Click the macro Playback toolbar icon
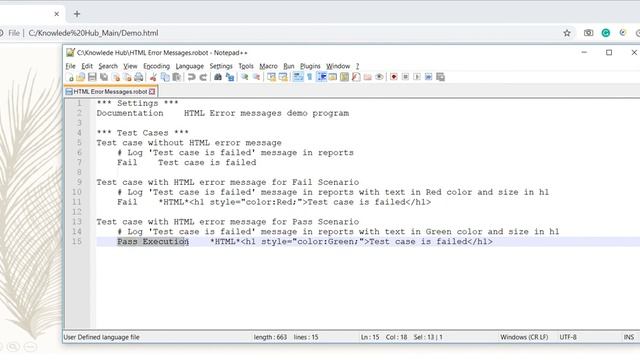 [x=417, y=77]
